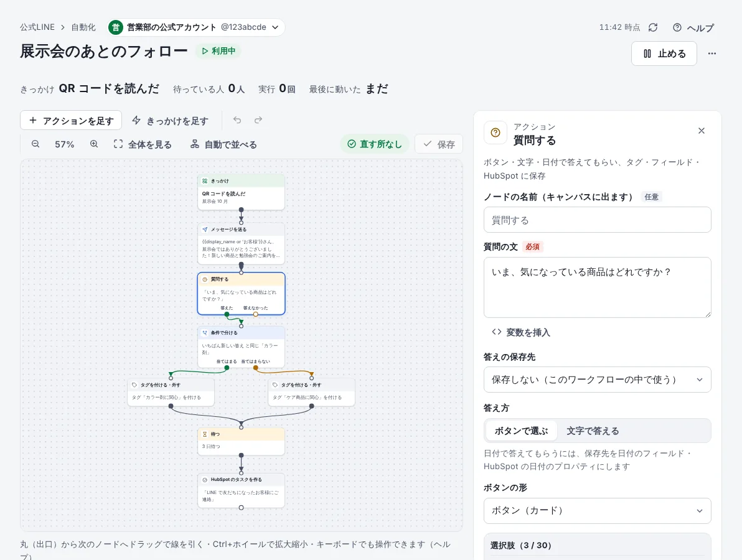Image resolution: width=742 pixels, height=560 pixels.
Task: Click the tag icon on ケア商品 node
Action: coord(275,385)
